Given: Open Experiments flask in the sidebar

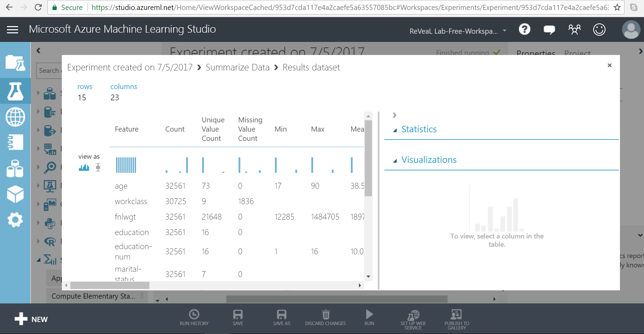Looking at the screenshot, I should click(15, 91).
